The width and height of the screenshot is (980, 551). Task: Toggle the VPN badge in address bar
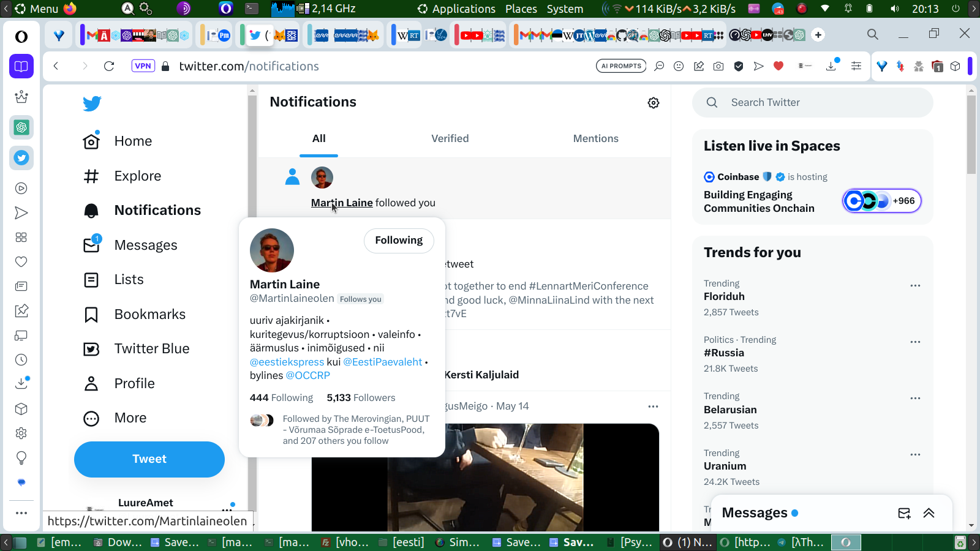(x=143, y=66)
